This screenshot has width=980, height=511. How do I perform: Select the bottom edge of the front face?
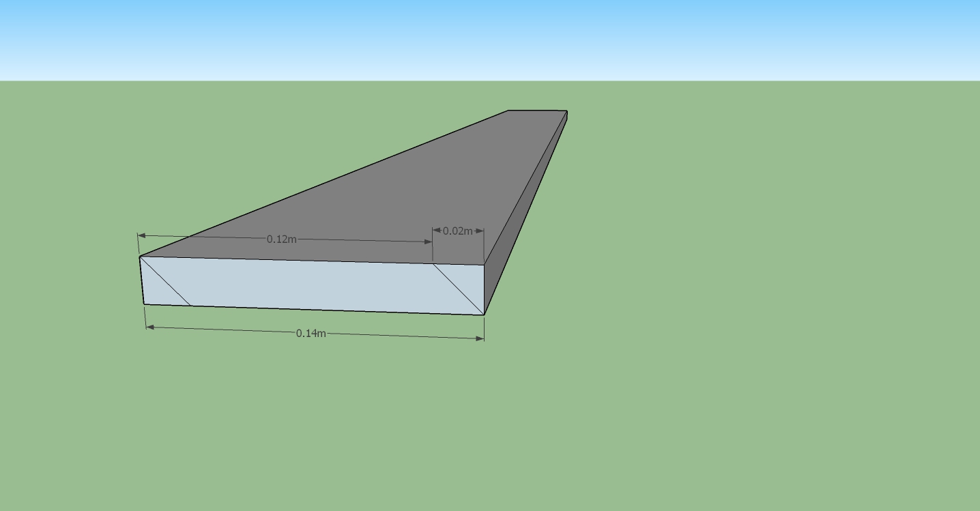point(314,310)
